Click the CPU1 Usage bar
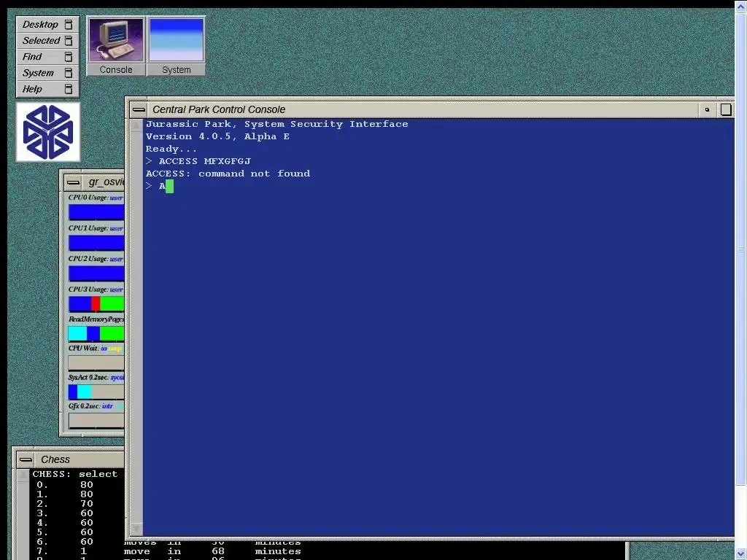The image size is (747, 560). point(96,243)
